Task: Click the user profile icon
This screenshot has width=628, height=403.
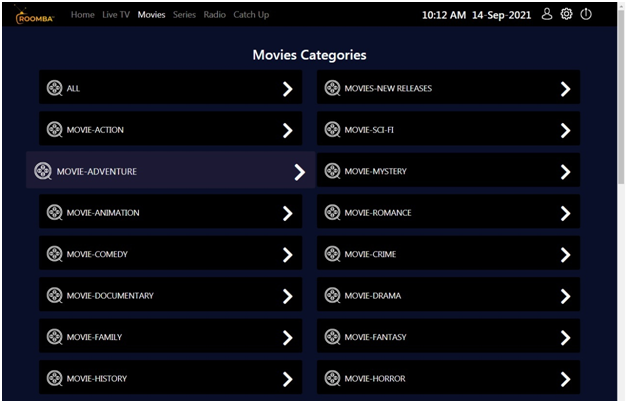Action: click(x=547, y=14)
